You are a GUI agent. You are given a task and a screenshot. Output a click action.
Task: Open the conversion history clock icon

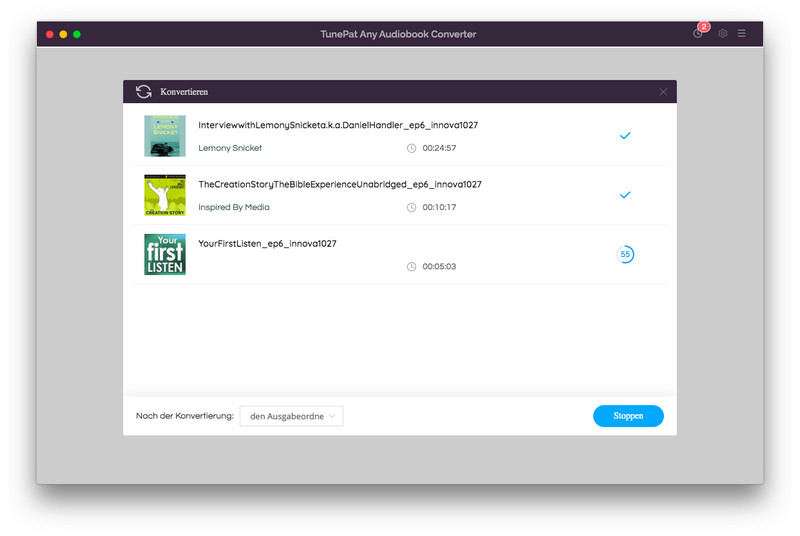(697, 34)
